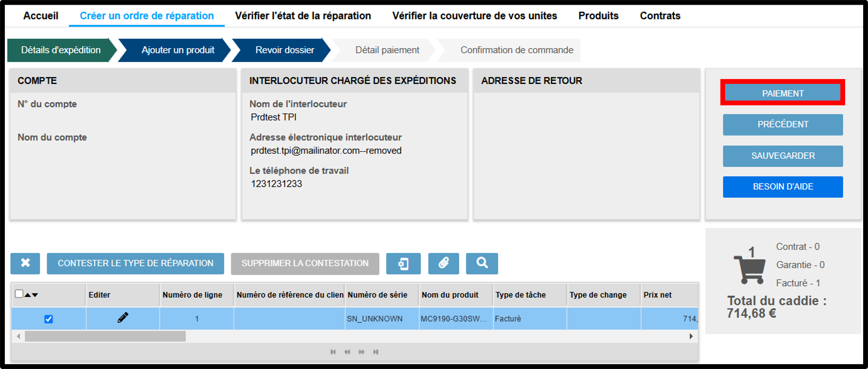Viewport: 868px width, 369px height.
Task: Click the delete X button above table
Action: coord(25,263)
